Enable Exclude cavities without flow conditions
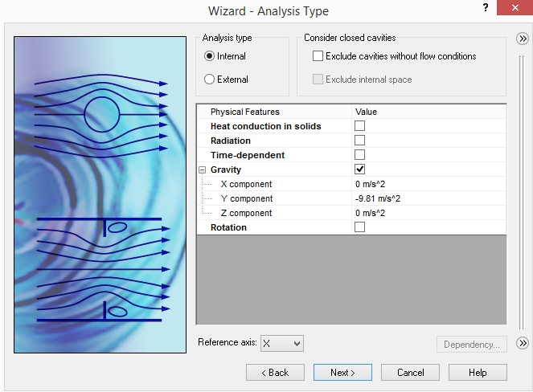The width and height of the screenshot is (533, 392). (x=318, y=56)
